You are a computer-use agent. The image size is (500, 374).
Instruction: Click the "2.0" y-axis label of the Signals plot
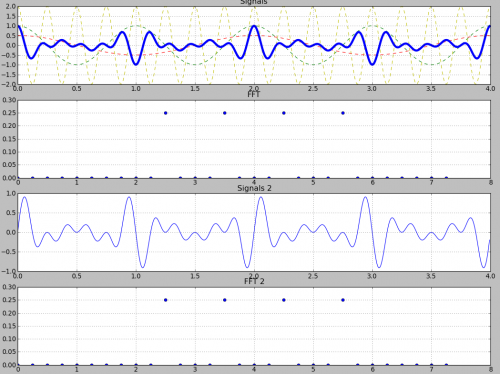[11, 7]
